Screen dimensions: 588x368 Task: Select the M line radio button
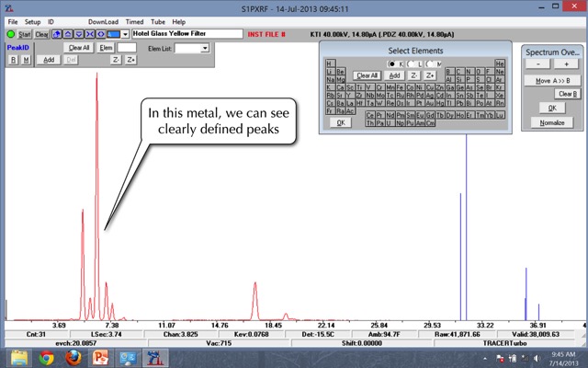(x=428, y=63)
